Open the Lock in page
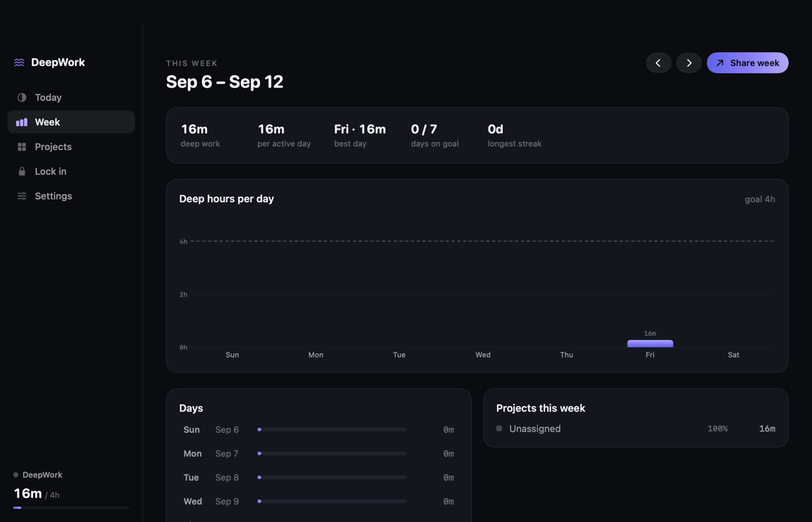This screenshot has width=812, height=522. [71, 171]
